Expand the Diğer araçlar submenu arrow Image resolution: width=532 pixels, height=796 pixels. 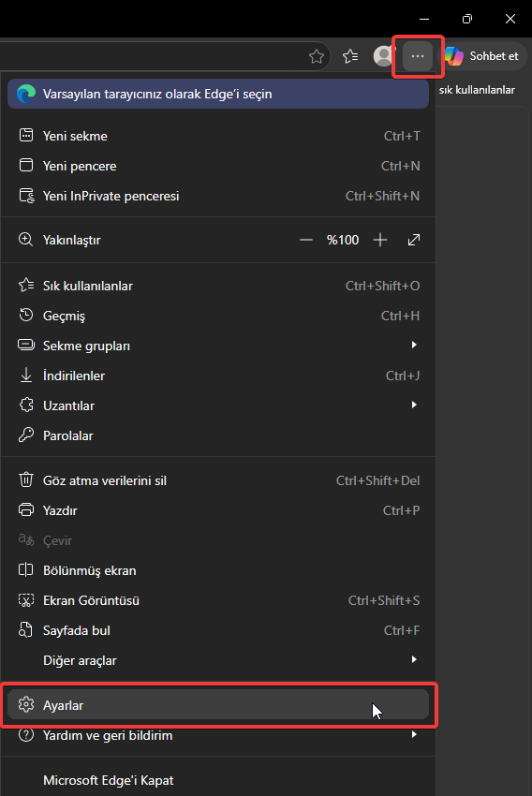pos(414,660)
